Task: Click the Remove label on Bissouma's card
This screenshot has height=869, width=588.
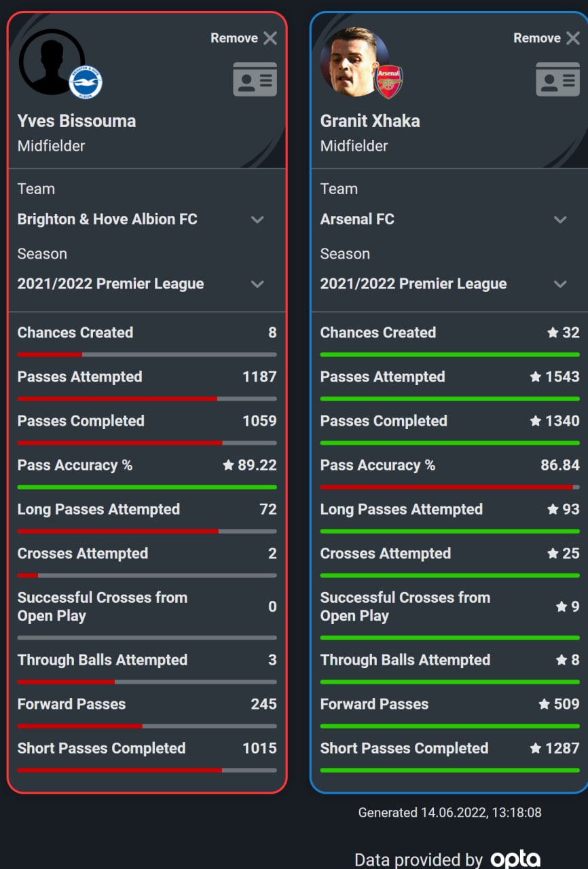Action: [x=234, y=38]
